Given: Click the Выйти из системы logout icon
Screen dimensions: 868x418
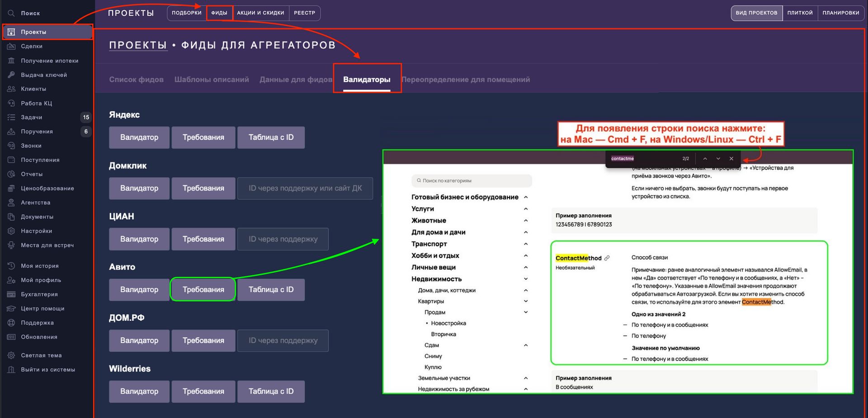Looking at the screenshot, I should pyautogui.click(x=11, y=370).
